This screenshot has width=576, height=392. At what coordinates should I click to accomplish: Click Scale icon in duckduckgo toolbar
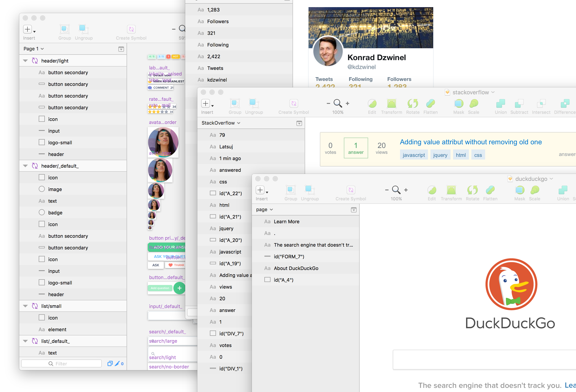click(x=535, y=190)
